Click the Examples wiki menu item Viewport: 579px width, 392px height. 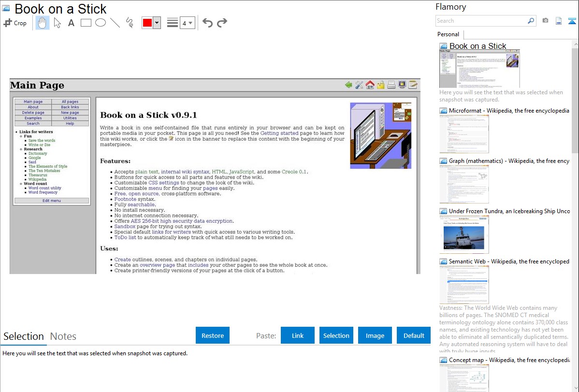tap(33, 118)
